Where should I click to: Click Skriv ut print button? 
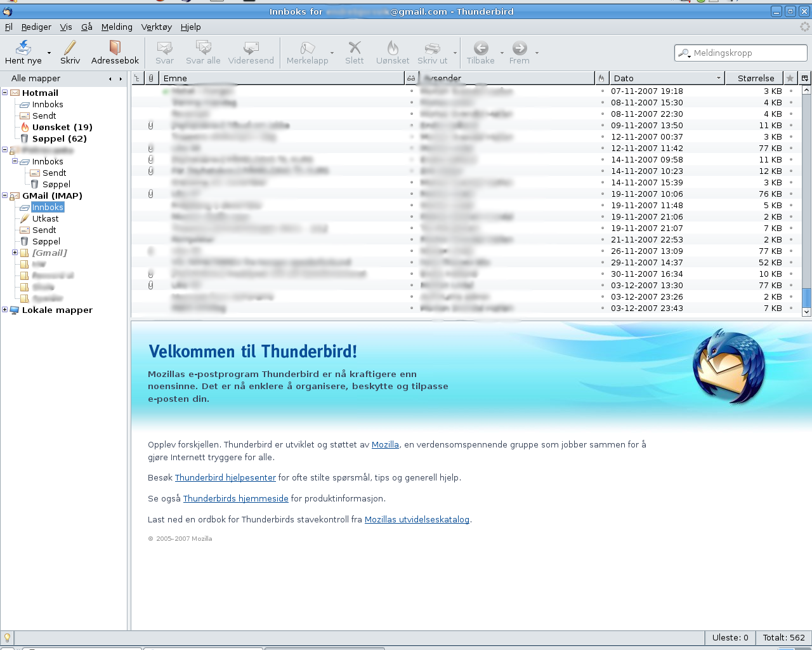coord(432,53)
